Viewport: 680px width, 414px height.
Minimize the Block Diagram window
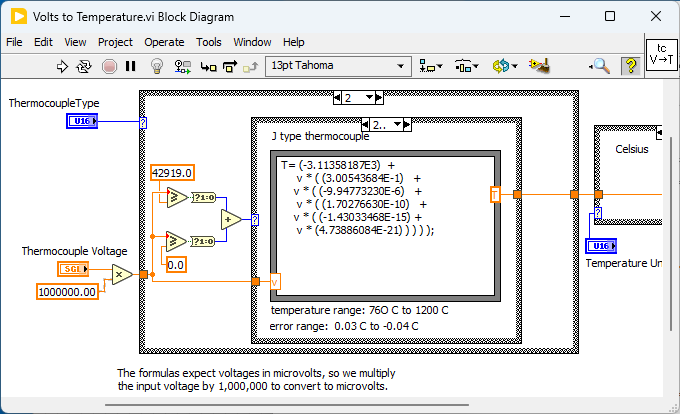[x=565, y=16]
